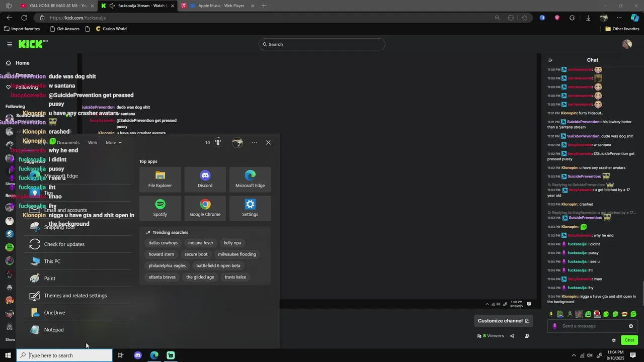This screenshot has width=644, height=362.
Task: Open Edge extensions puzzle icon
Action: 572,18
